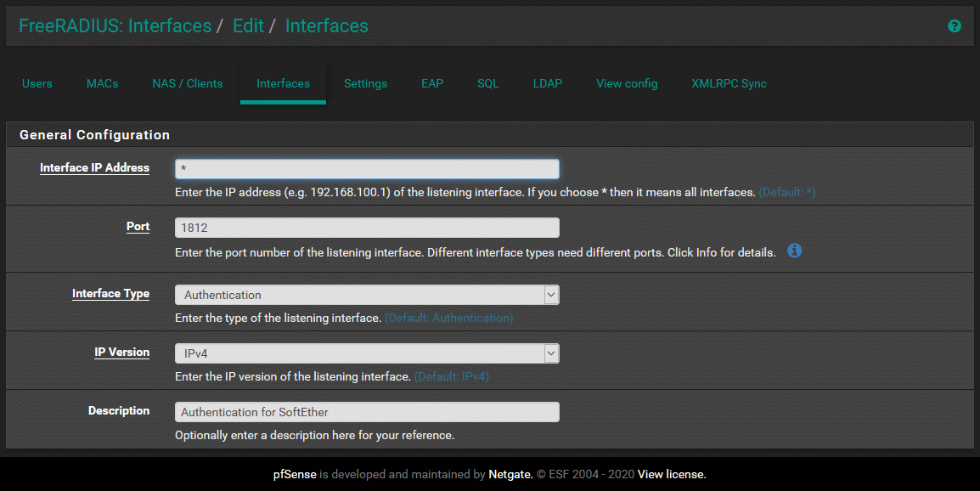Click the last Interfaces breadcrumb link
Screen dimensions: 980x491
(x=326, y=25)
